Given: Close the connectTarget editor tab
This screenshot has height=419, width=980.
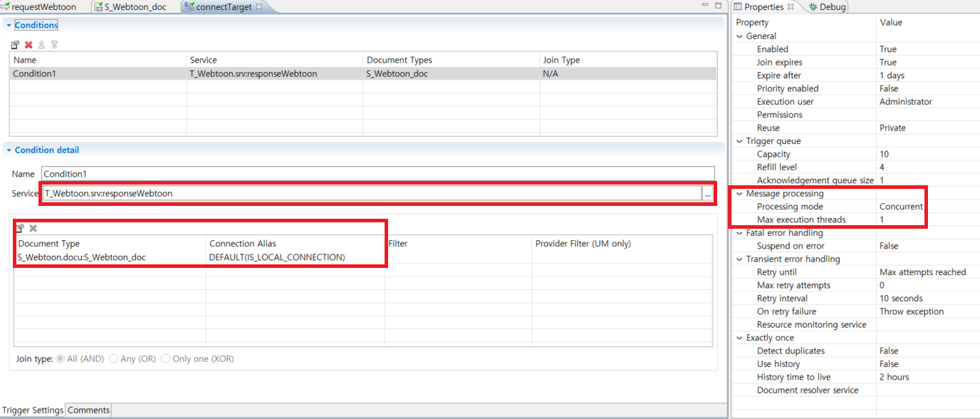Looking at the screenshot, I should coord(259,6).
